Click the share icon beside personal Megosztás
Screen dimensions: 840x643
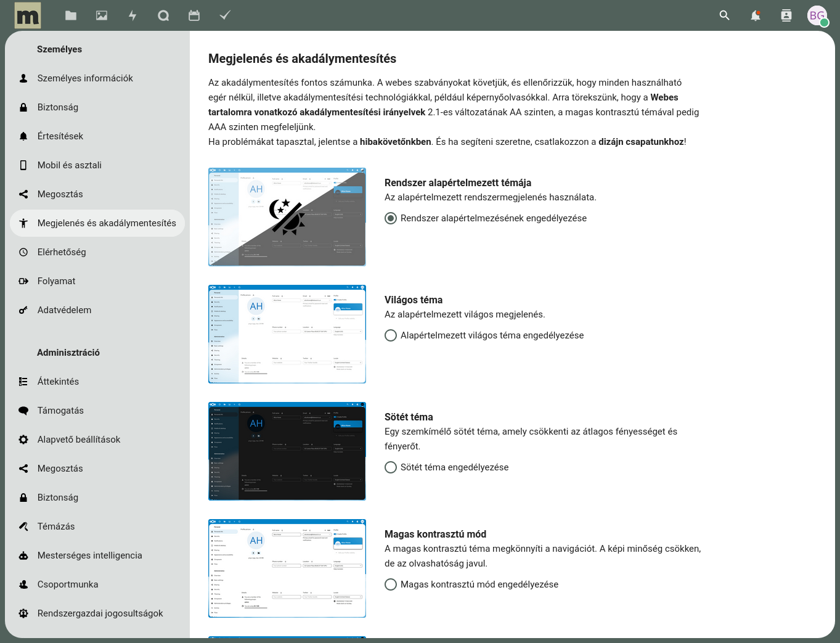[x=23, y=194]
